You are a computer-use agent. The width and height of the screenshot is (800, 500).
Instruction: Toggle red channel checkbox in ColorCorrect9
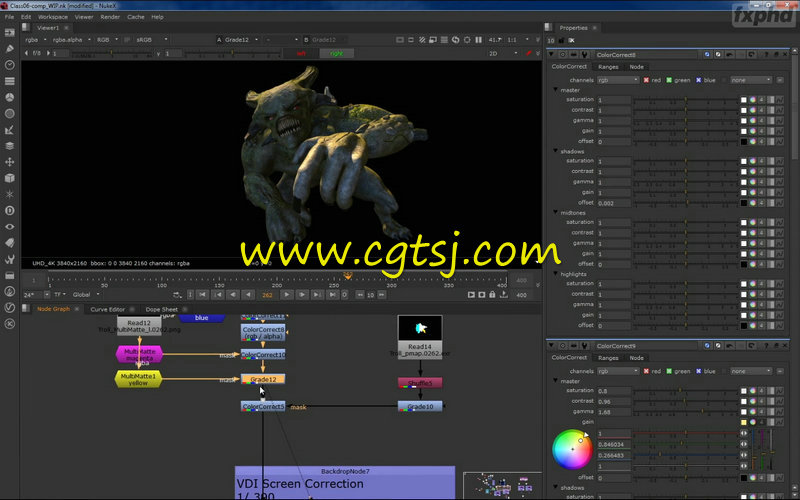[x=646, y=371]
